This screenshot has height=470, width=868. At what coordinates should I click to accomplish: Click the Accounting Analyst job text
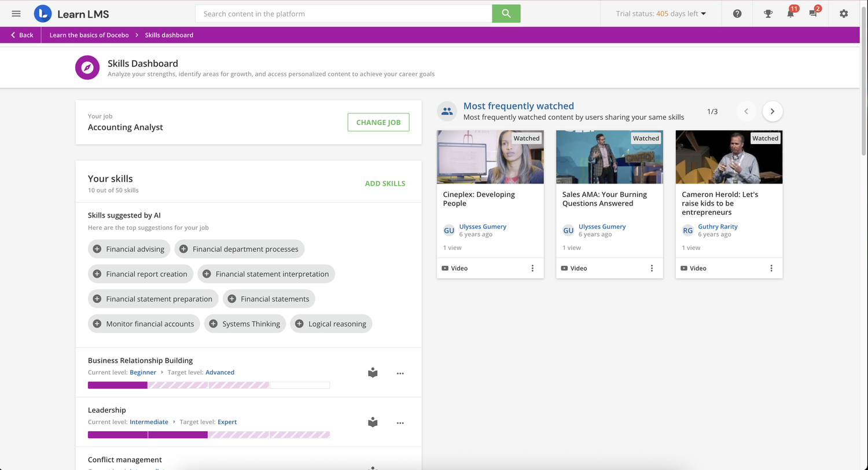[126, 127]
